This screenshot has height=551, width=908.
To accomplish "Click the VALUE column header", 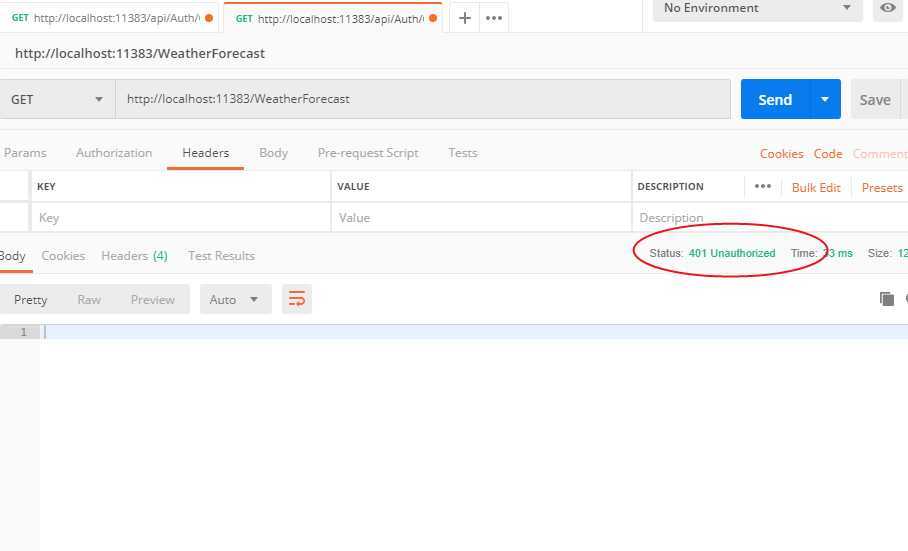I will coord(353,186).
